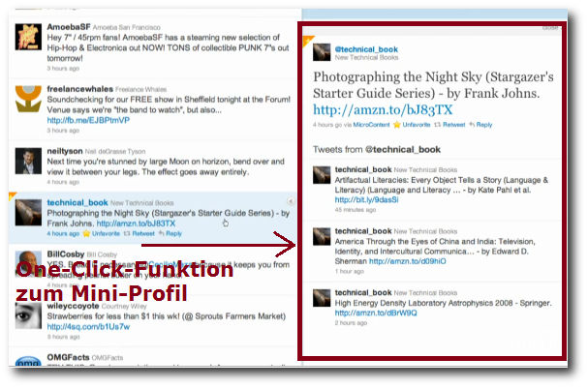Click the AmoebaSF profile avatar
588x388 pixels.
(28, 37)
